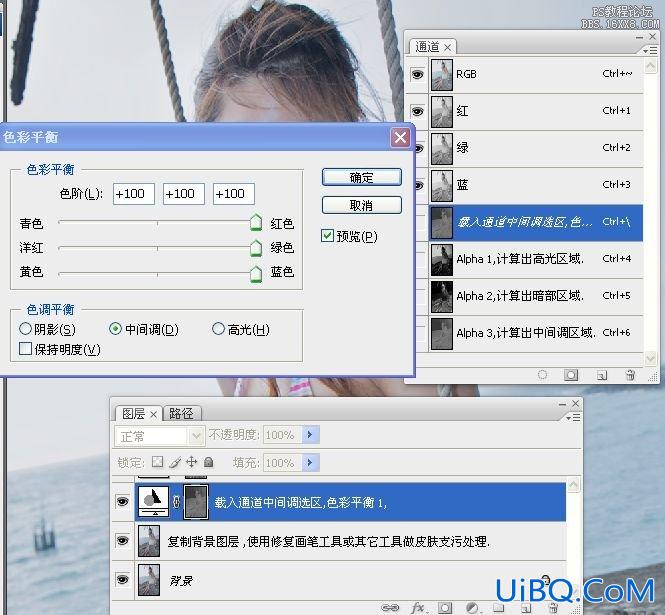Open 填充 slider arrow

[x=310, y=462]
